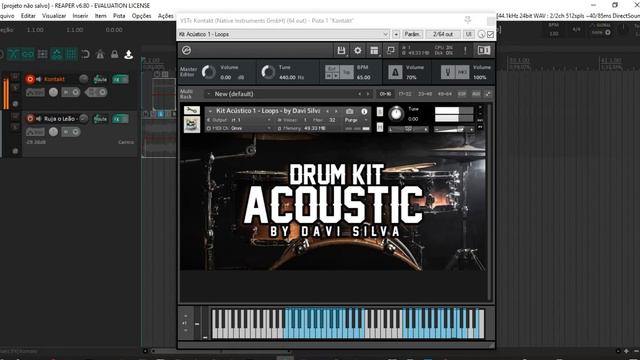This screenshot has width=640, height=360.
Task: Toggle the FX bypass checkbox in plugin window
Action: (x=491, y=34)
